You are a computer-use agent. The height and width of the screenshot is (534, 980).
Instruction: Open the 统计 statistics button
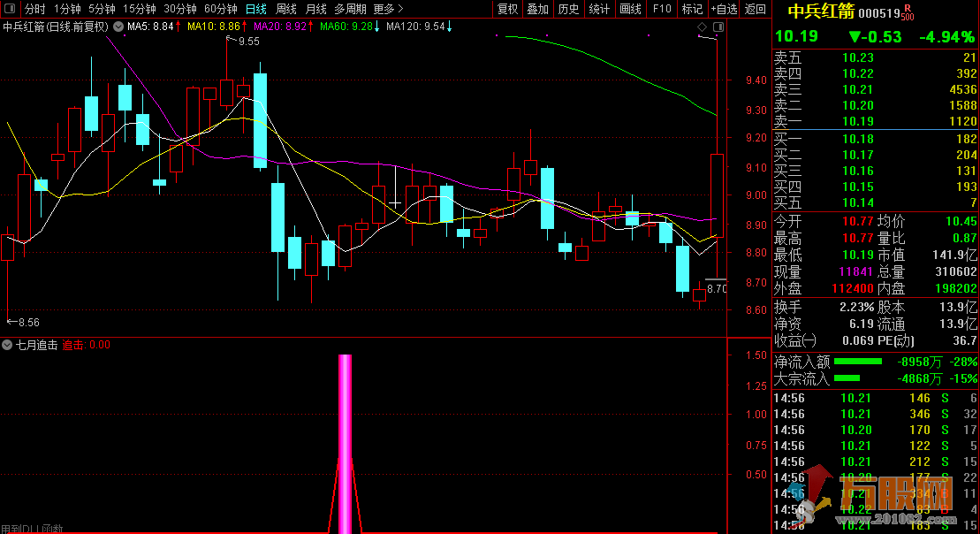point(599,9)
